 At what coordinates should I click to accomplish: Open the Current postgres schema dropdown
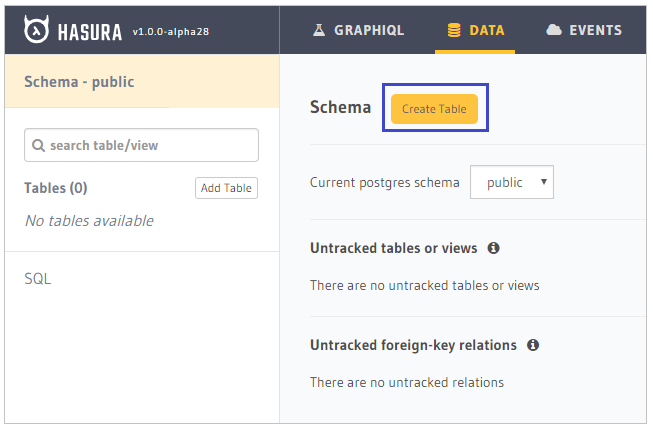(x=512, y=182)
